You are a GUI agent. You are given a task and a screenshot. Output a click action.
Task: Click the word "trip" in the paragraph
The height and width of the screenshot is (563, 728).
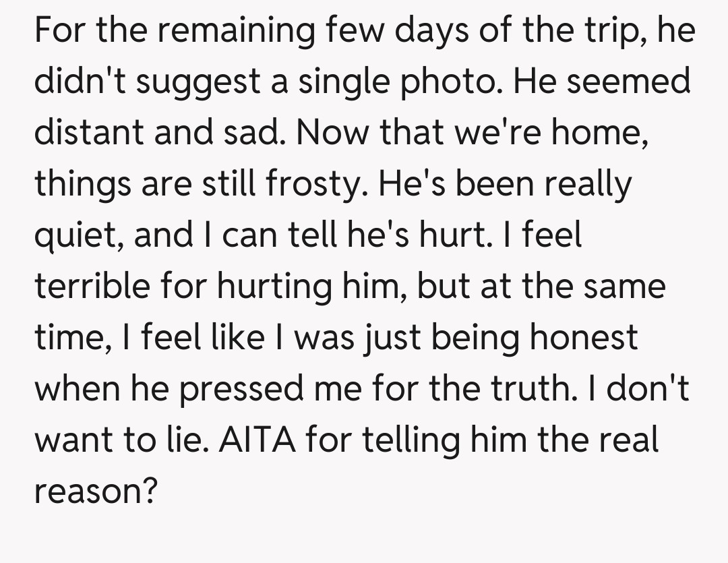pyautogui.click(x=605, y=31)
